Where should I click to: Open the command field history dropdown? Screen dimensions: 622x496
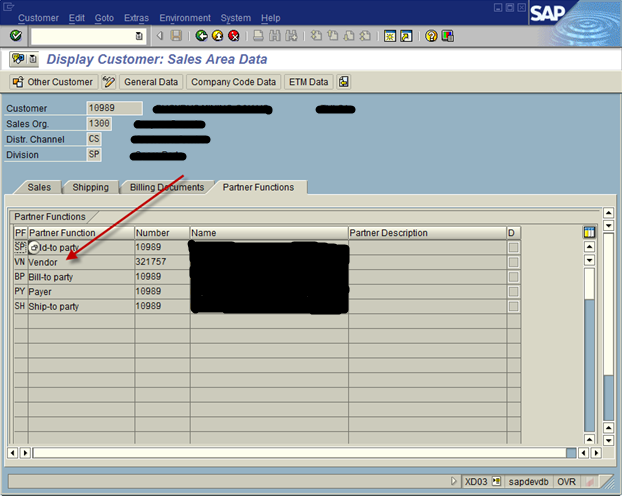pos(139,36)
